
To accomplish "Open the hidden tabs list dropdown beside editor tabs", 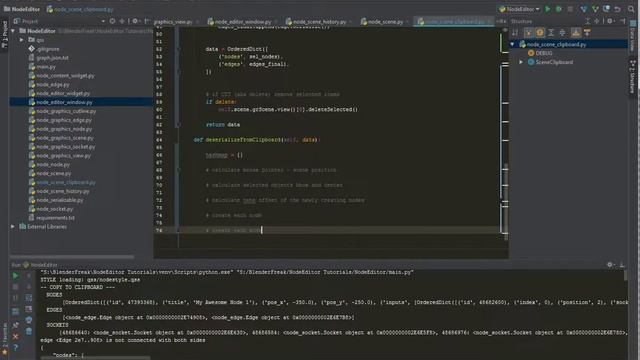I will pos(501,21).
